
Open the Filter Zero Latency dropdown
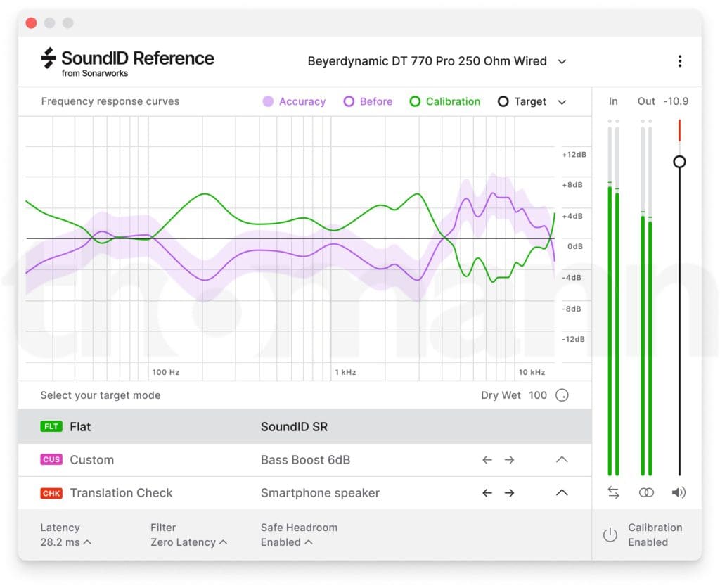(x=188, y=542)
